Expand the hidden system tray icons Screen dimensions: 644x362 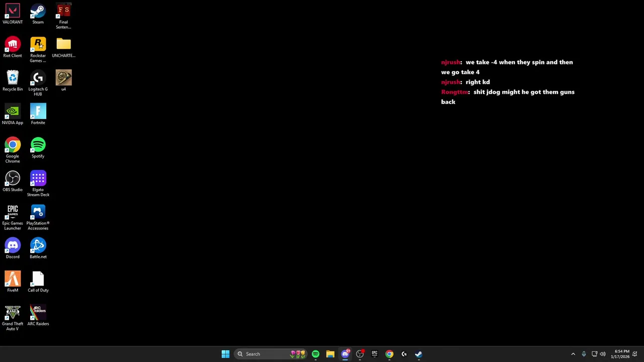[573, 354]
